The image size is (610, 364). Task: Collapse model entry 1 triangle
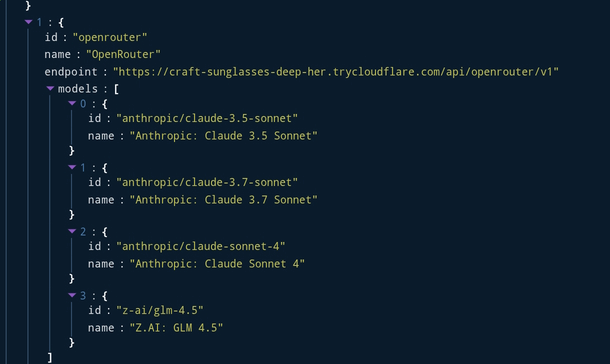click(x=72, y=167)
